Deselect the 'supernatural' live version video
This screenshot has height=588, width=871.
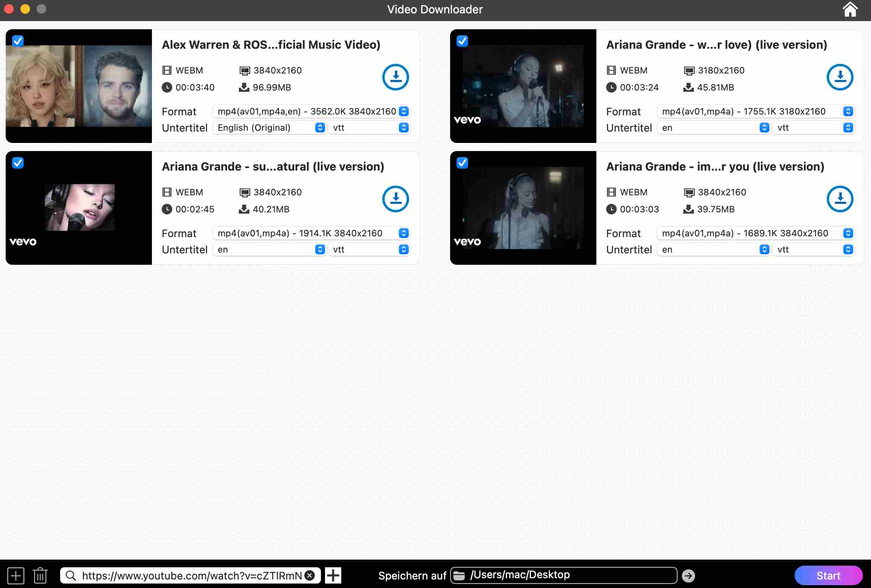[x=18, y=163]
